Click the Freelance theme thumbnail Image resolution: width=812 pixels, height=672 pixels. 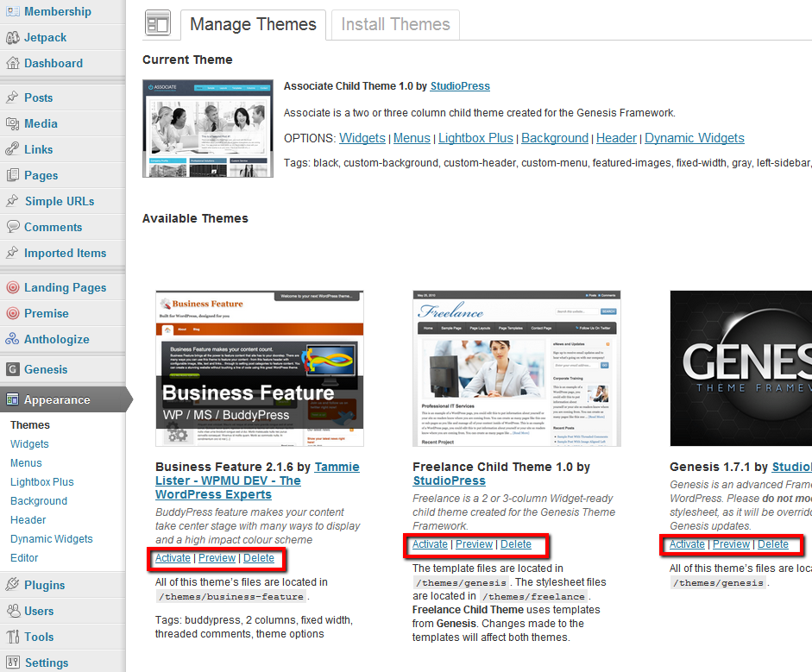(517, 368)
